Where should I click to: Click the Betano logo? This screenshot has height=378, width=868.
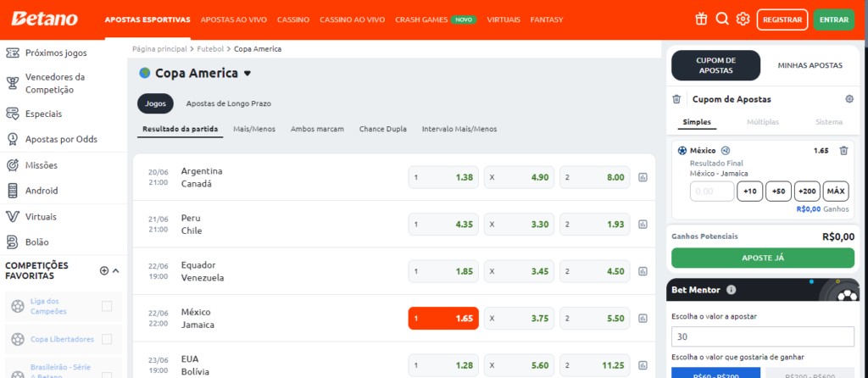click(x=45, y=19)
